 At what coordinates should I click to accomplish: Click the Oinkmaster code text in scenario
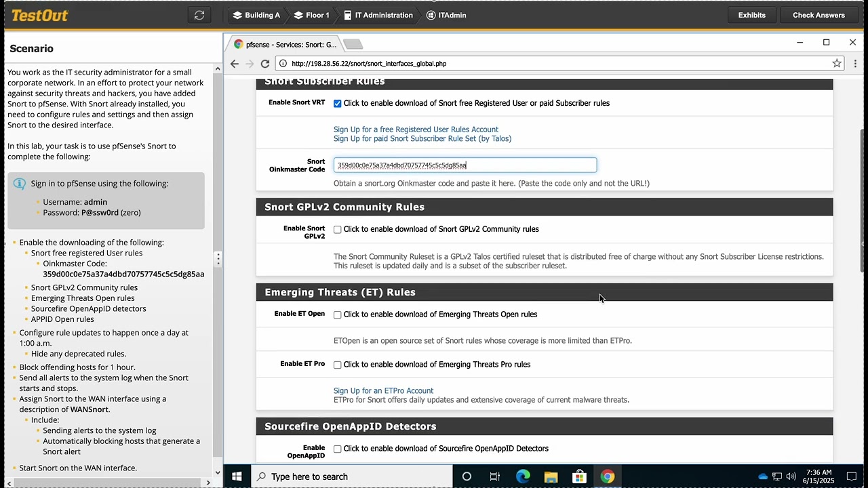click(123, 274)
